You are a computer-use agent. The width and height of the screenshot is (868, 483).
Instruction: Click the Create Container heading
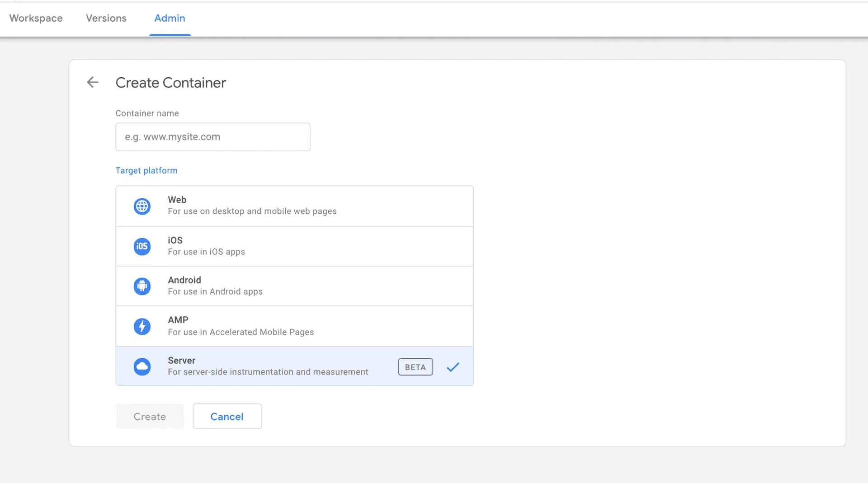pyautogui.click(x=171, y=83)
